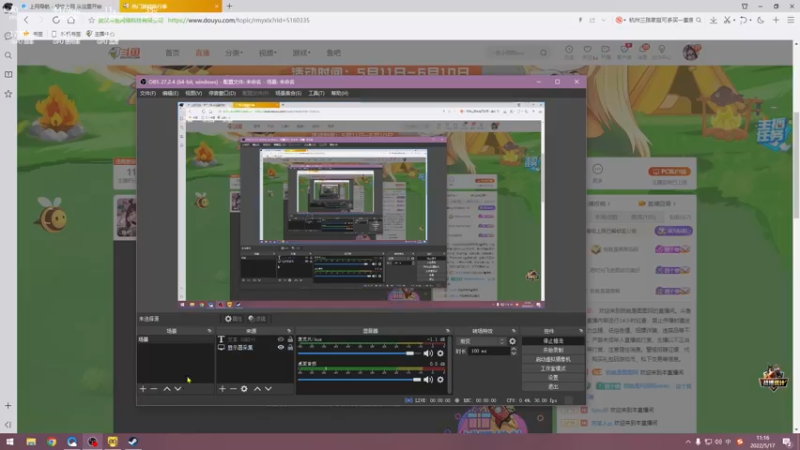The width and height of the screenshot is (800, 450).
Task: Move the scene down in the scenes list
Action: pyautogui.click(x=178, y=389)
